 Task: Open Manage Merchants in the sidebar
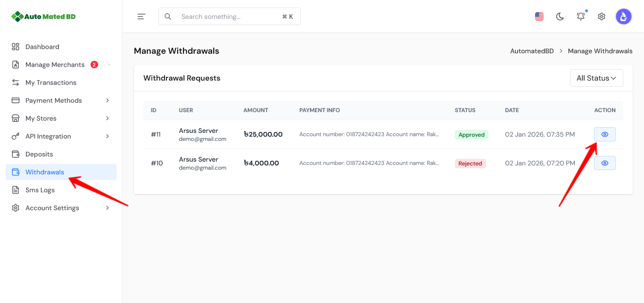tap(55, 65)
